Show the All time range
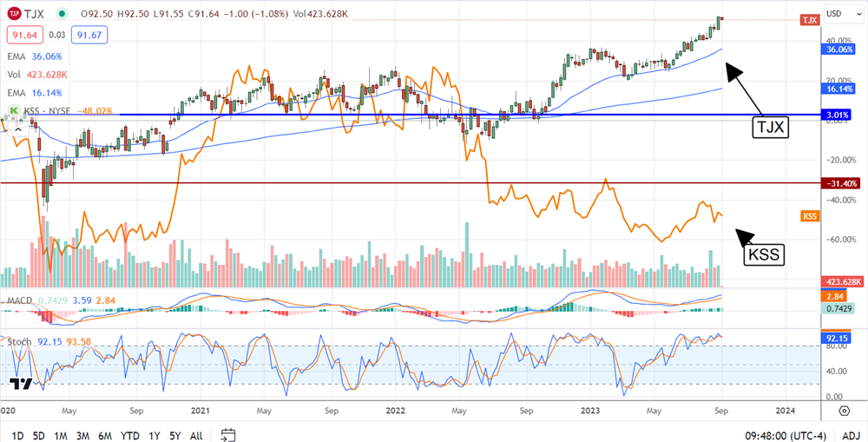The height and width of the screenshot is (442, 868). (x=196, y=434)
